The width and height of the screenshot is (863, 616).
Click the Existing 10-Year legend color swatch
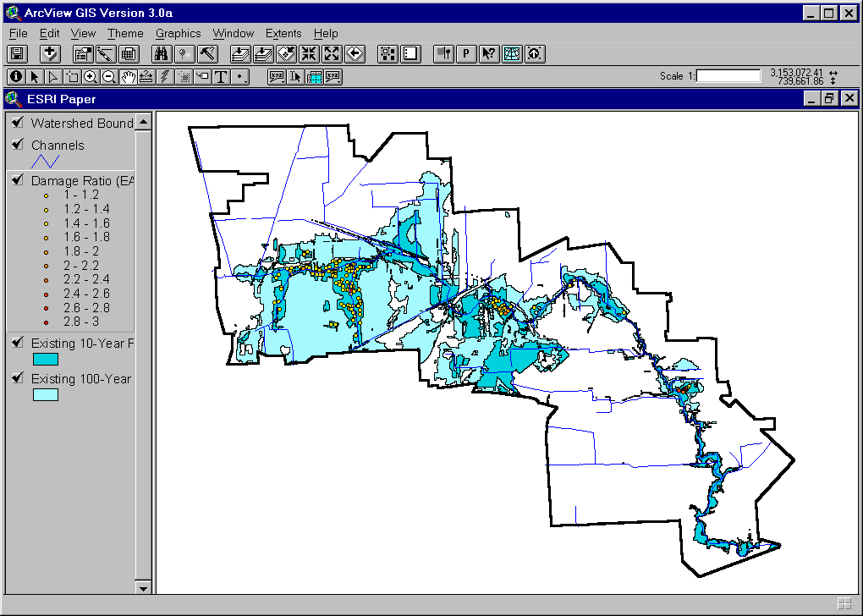[46, 359]
